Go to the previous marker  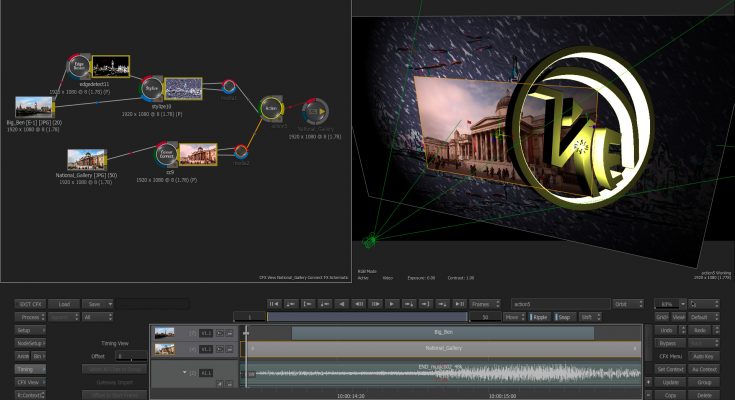[324, 304]
